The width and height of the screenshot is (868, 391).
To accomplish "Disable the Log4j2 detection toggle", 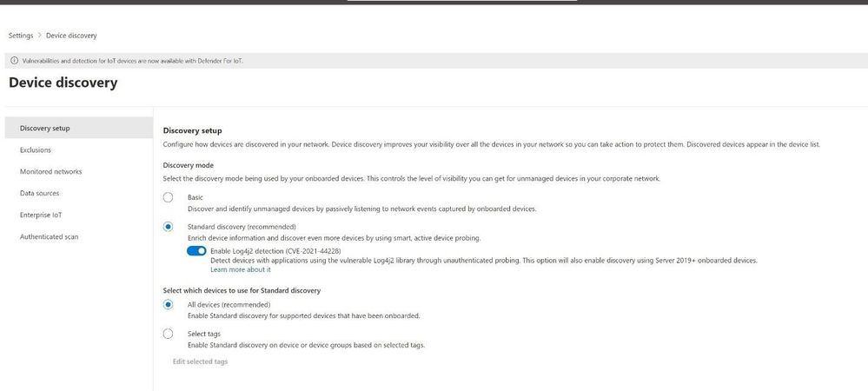I will point(196,251).
